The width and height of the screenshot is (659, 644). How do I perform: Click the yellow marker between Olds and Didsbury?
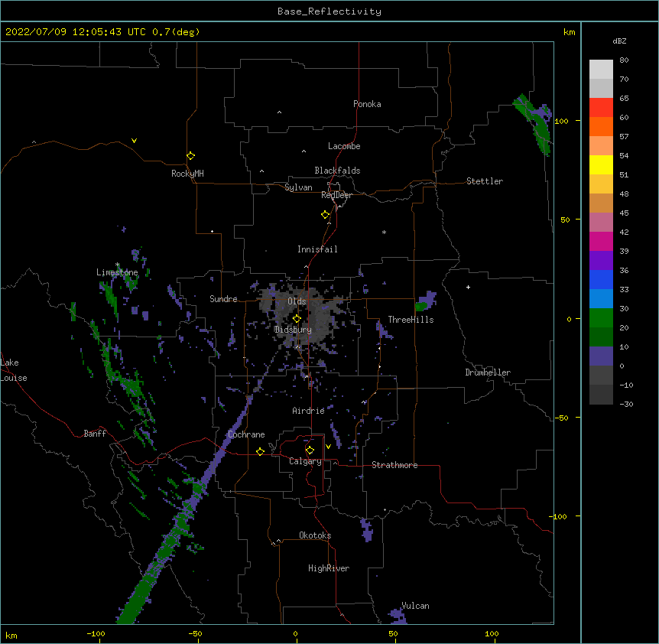[x=297, y=319]
